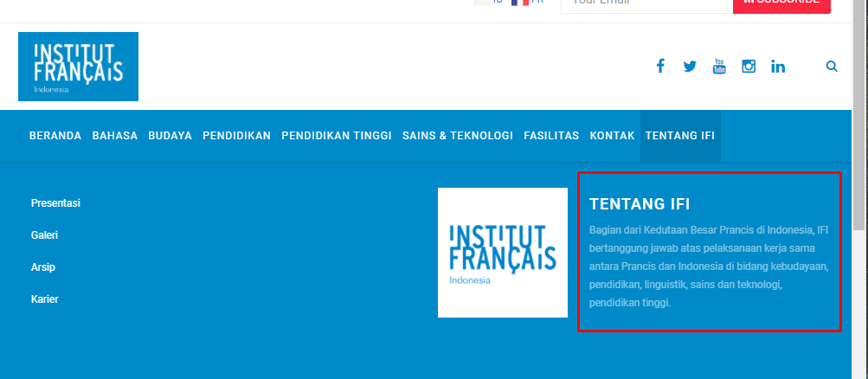The height and width of the screenshot is (379, 868).
Task: Switch language via the French flag
Action: pos(520,3)
